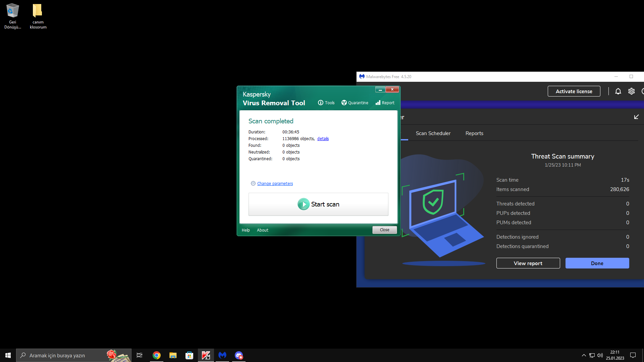
Task: Open Chrome from the taskbar
Action: tap(156, 355)
